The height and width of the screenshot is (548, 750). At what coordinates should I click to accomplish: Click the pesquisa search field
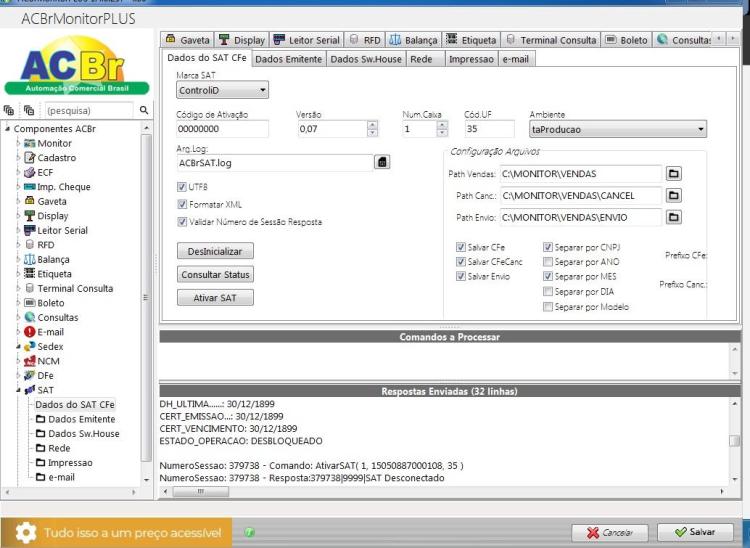click(89, 110)
